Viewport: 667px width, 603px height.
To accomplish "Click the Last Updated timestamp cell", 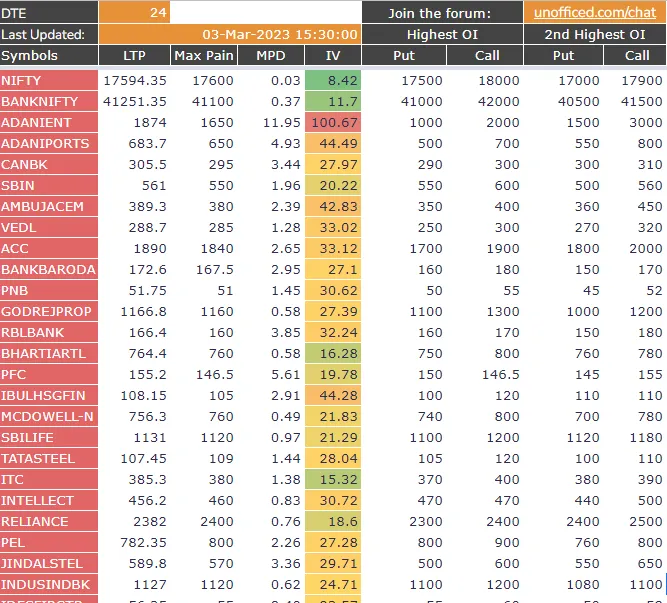I will pyautogui.click(x=265, y=34).
